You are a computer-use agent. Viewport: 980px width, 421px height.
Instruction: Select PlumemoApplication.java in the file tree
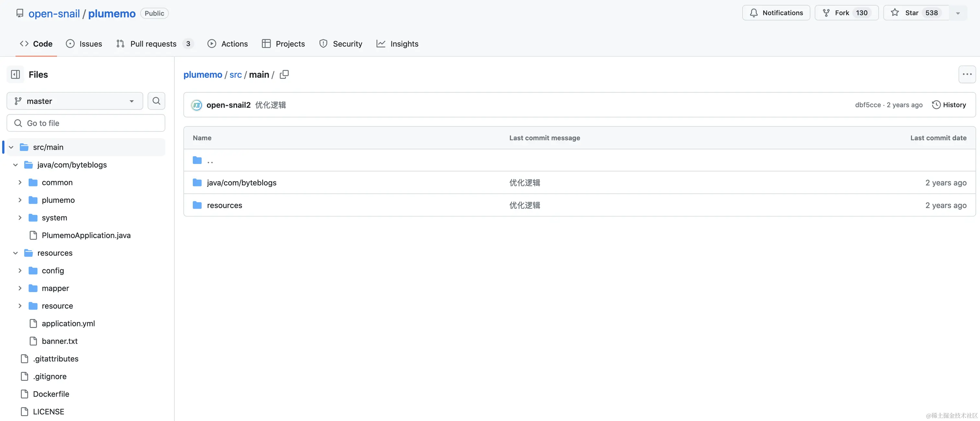[86, 235]
